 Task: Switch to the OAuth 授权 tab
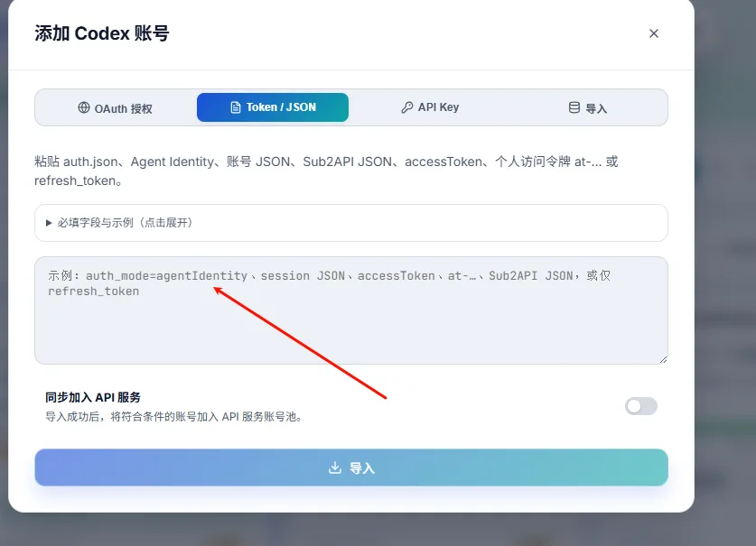pos(116,107)
